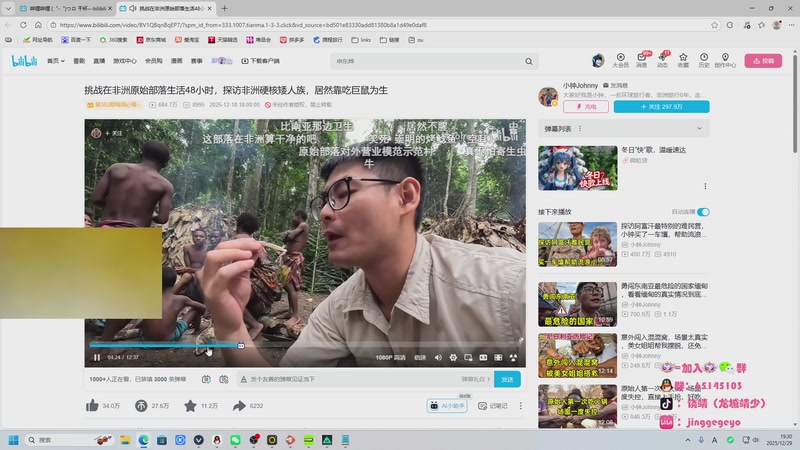Open 番剧 nav item
Image resolution: width=800 pixels, height=450 pixels.
(79, 61)
